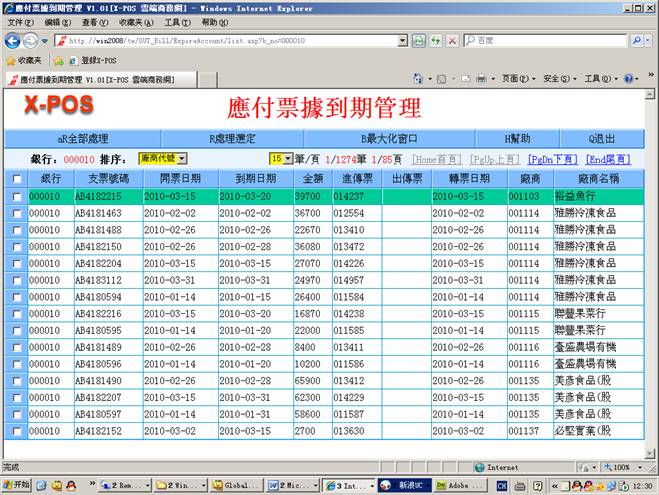Click the Favorites star icon labeled 收藏夾
The image size is (659, 495).
pyautogui.click(x=10, y=60)
